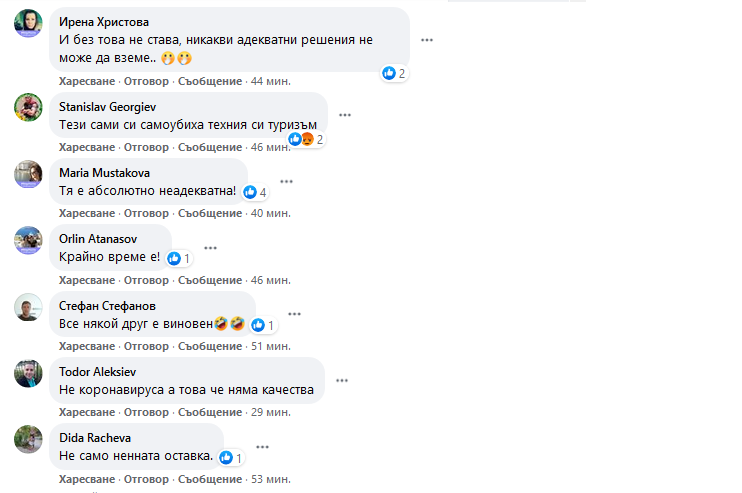View the 4 likes on Maria Mustakova's comment
742x493 pixels.
(x=255, y=192)
